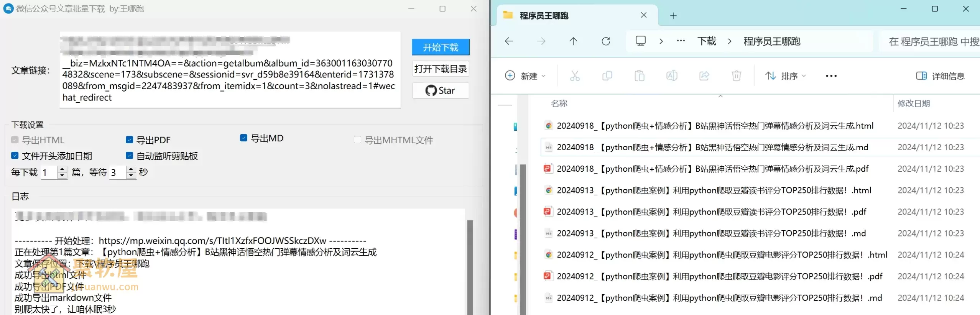The height and width of the screenshot is (315, 980).
Task: Uncheck the 导出MD checkbox
Action: [243, 138]
